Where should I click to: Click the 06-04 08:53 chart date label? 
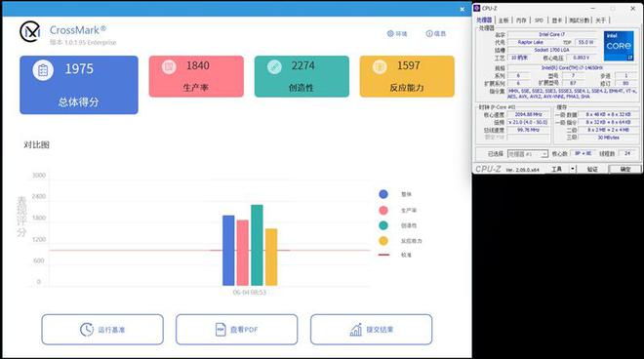249,293
